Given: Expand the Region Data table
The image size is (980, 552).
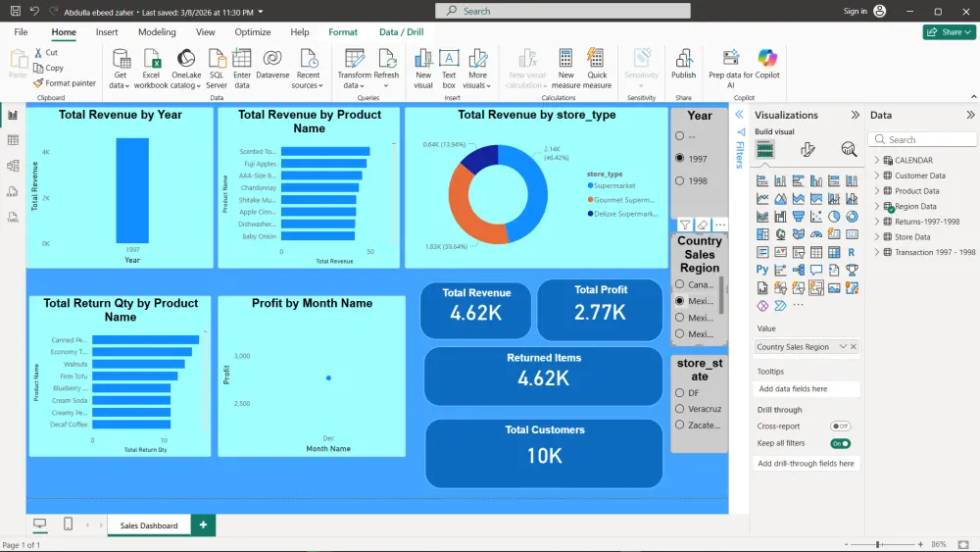Looking at the screenshot, I should (x=877, y=206).
